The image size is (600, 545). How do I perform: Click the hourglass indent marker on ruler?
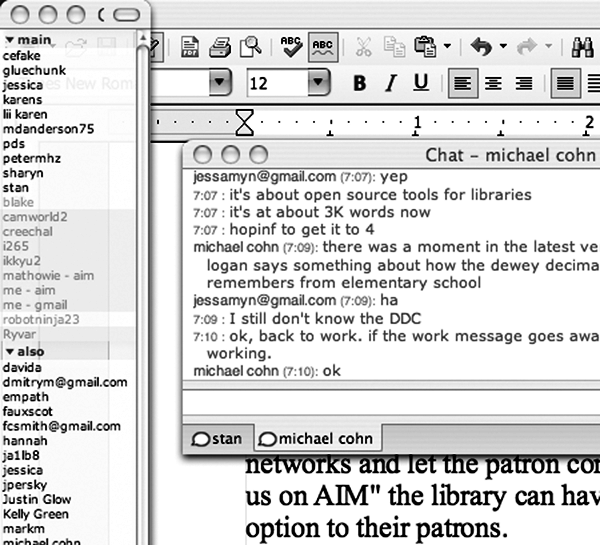(244, 122)
